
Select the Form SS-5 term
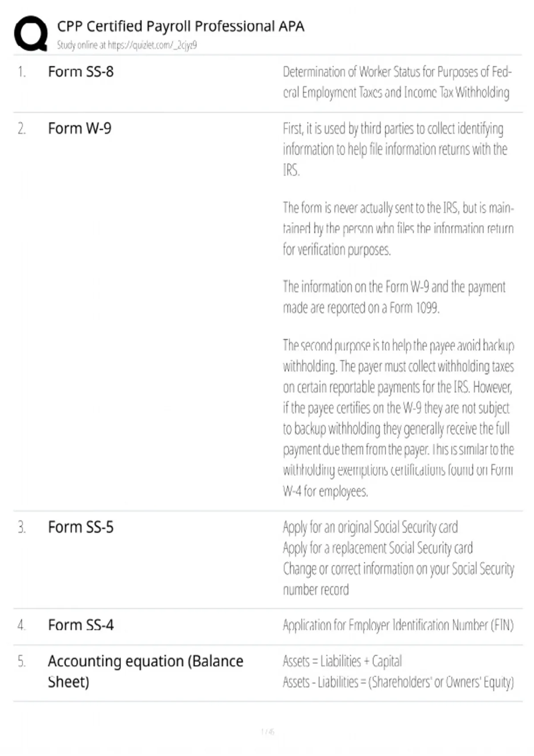(x=81, y=527)
